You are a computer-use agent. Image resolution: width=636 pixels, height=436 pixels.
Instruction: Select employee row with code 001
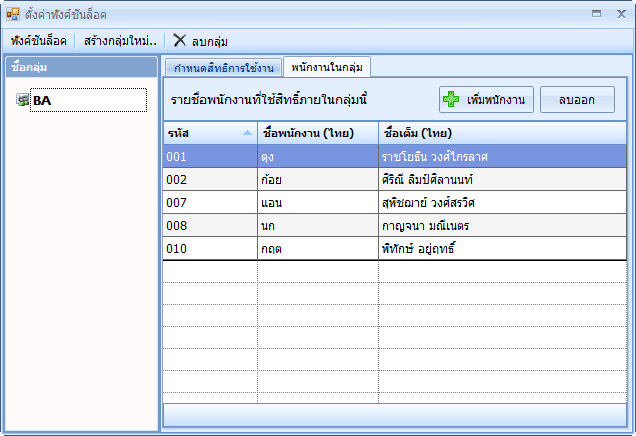pyautogui.click(x=210, y=156)
